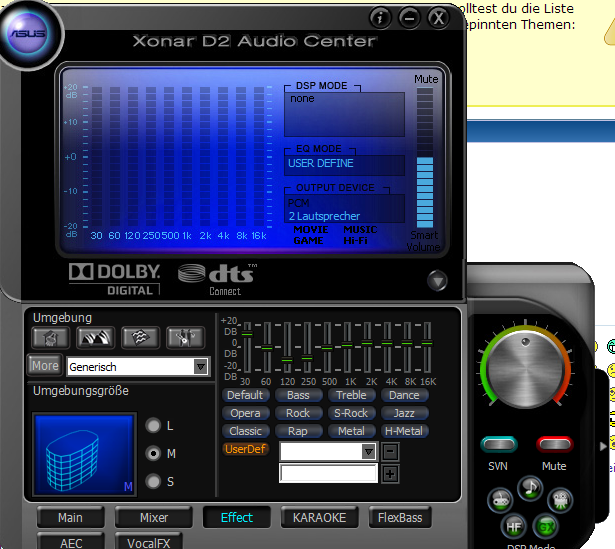The height and width of the screenshot is (549, 615).
Task: Click the minus button to delete preset
Action: pyautogui.click(x=390, y=452)
